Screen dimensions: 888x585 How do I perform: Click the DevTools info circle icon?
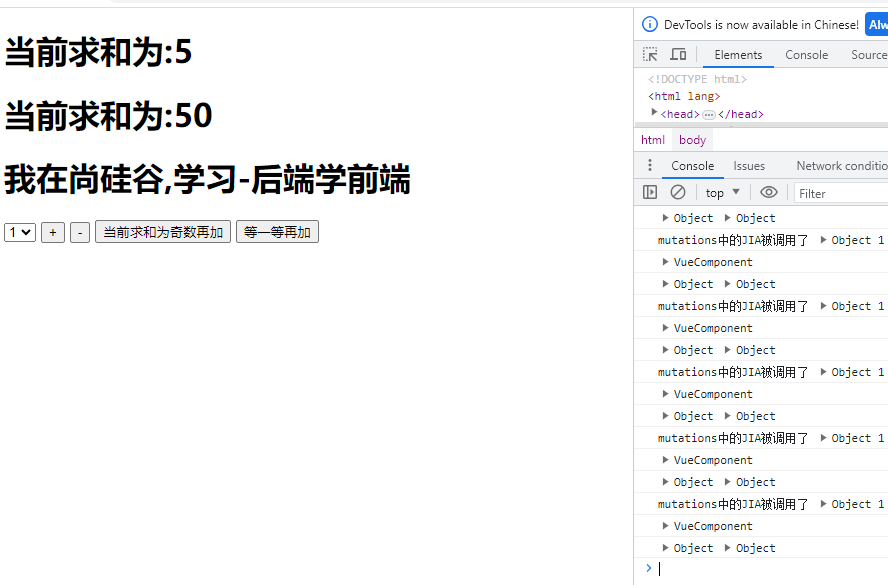pyautogui.click(x=650, y=24)
